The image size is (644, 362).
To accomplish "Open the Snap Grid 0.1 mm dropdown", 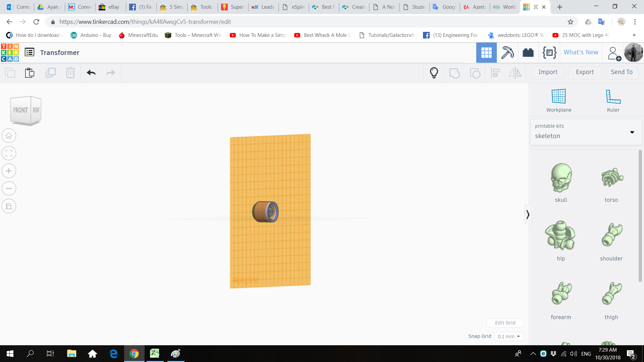I will (509, 336).
